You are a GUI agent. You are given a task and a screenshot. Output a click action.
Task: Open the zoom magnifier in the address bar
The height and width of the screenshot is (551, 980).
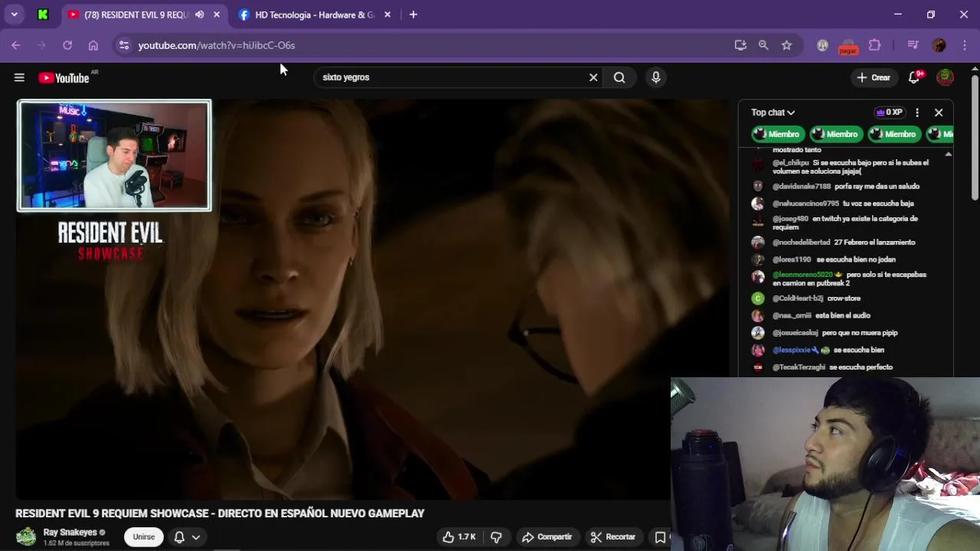[x=763, y=45]
